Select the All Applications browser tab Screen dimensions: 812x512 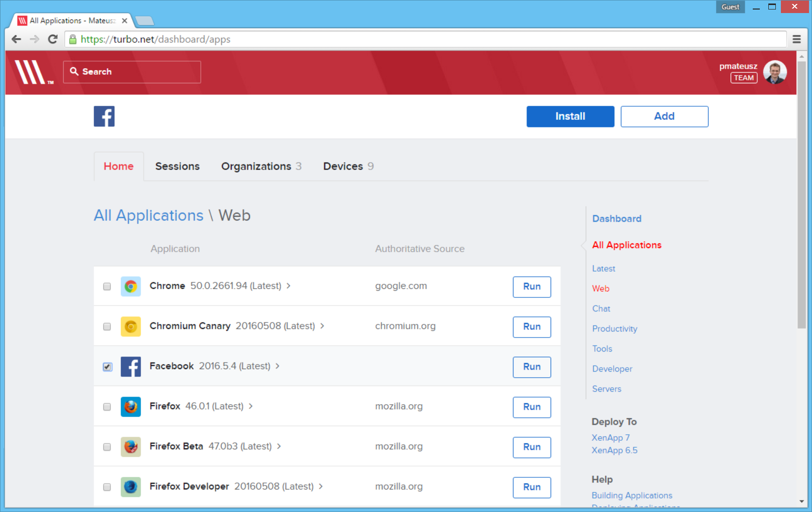pos(72,21)
